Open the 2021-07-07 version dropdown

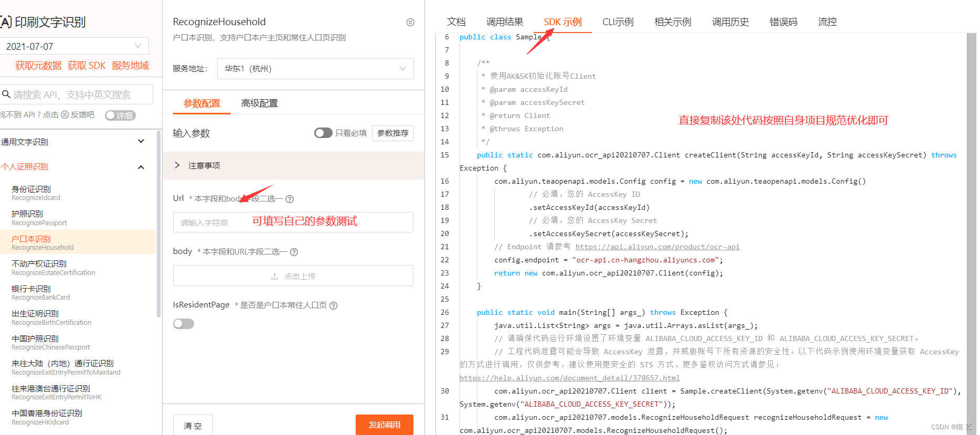click(74, 46)
